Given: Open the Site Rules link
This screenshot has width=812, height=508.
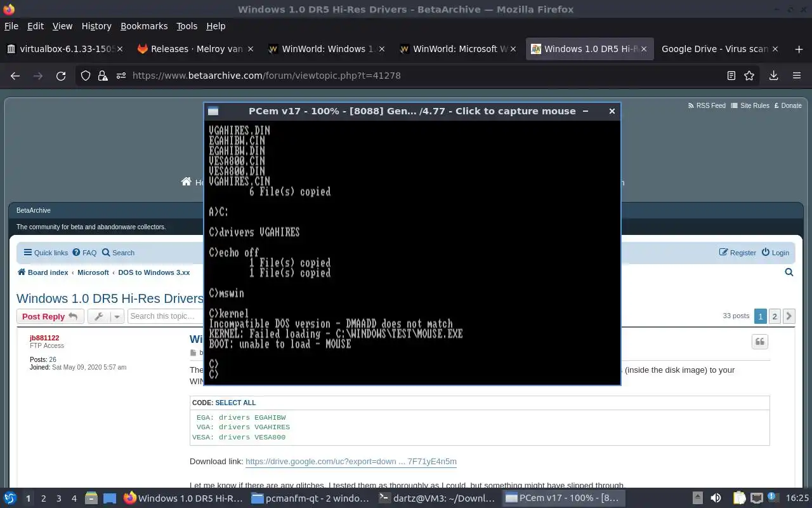Looking at the screenshot, I should click(x=750, y=105).
